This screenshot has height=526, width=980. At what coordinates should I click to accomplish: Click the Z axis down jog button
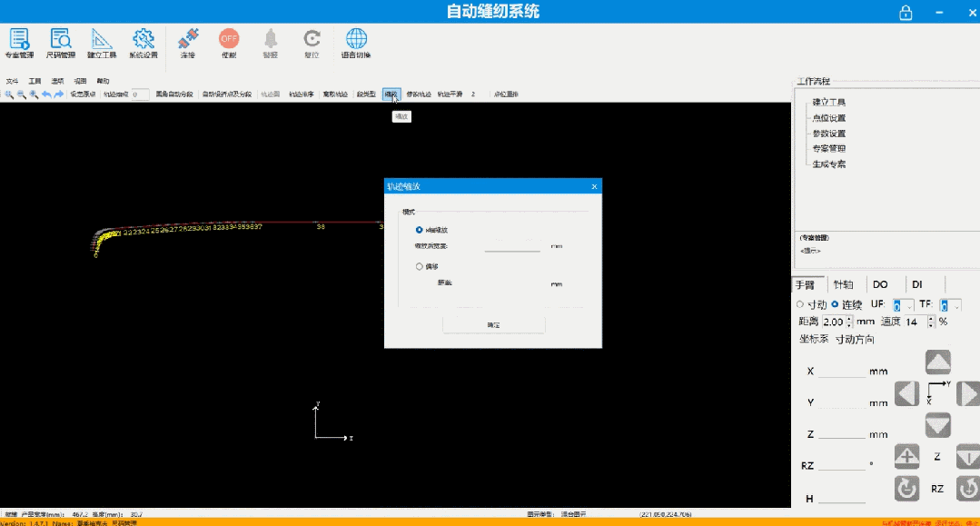click(967, 457)
